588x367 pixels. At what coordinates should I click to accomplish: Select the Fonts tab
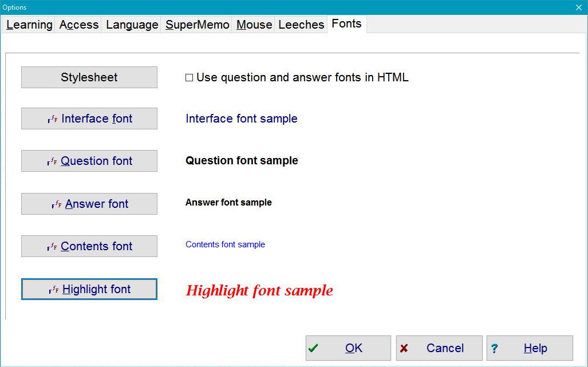(346, 23)
